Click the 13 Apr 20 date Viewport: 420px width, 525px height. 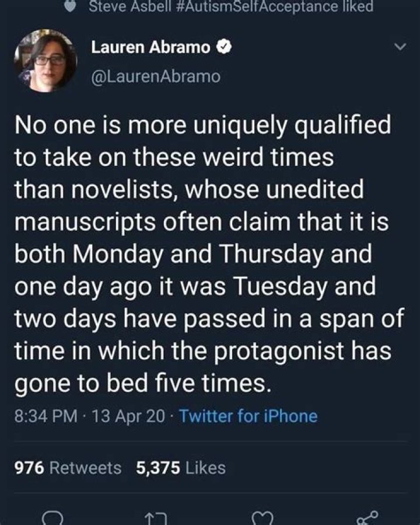coord(126,416)
